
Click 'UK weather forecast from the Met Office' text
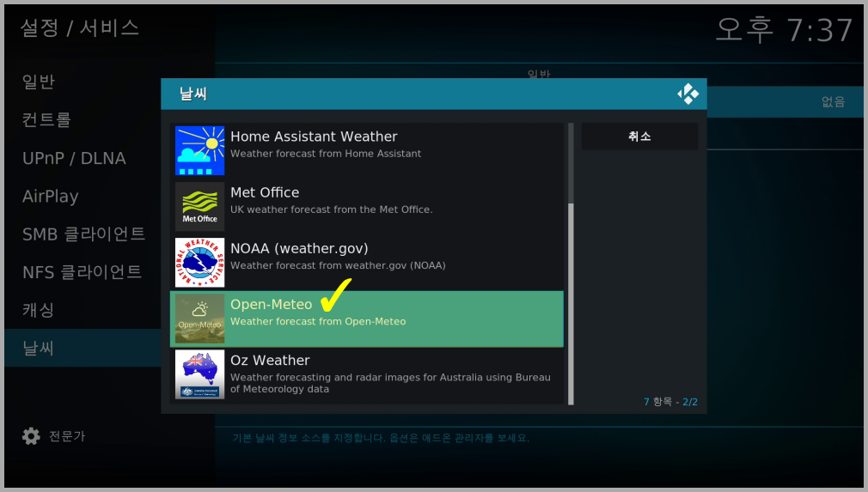332,210
